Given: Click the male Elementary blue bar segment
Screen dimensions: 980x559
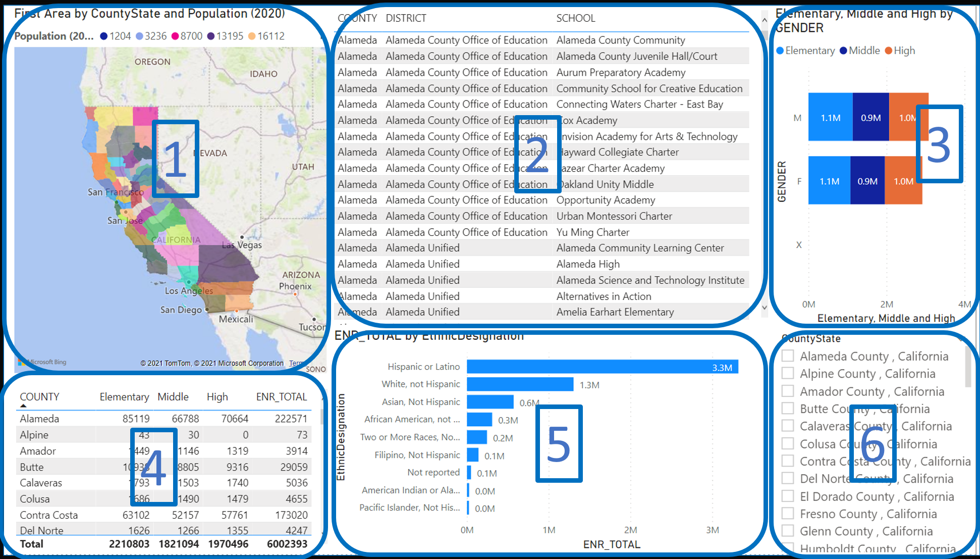Looking at the screenshot, I should click(830, 118).
